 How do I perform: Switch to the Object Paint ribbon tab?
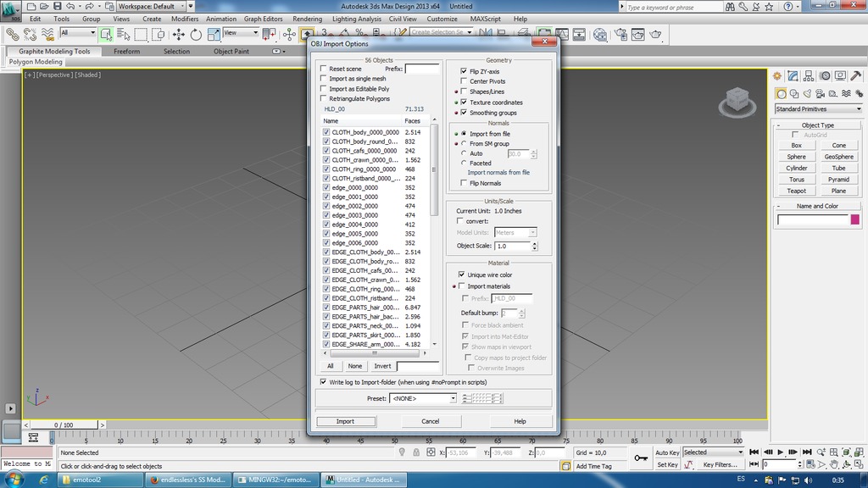click(231, 52)
